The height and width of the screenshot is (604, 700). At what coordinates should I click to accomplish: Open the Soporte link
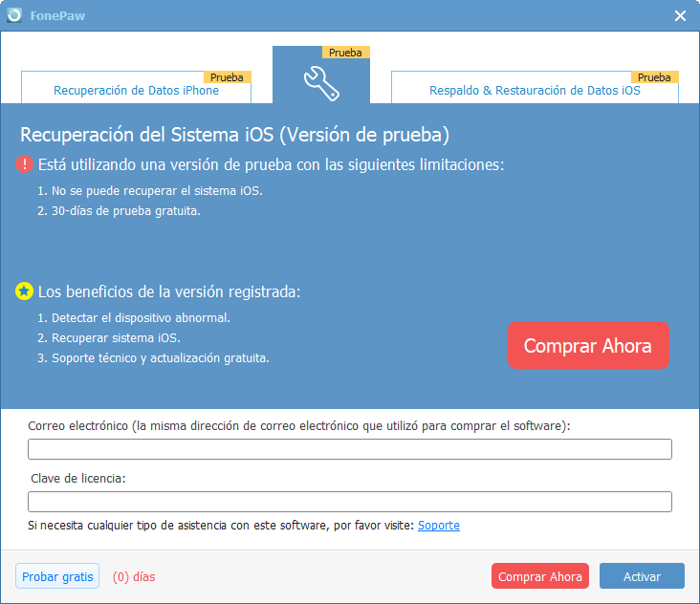click(439, 526)
